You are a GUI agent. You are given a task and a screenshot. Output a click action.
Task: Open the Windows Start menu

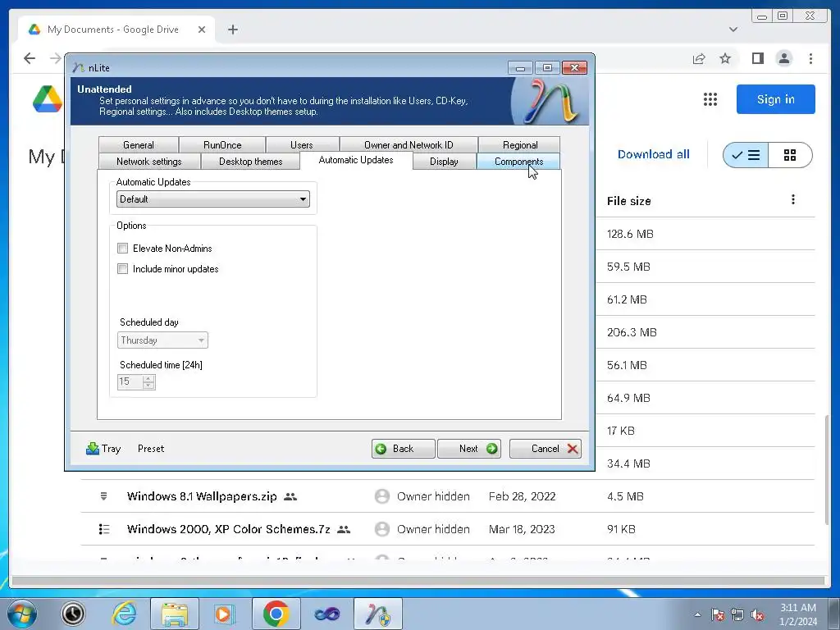22,614
